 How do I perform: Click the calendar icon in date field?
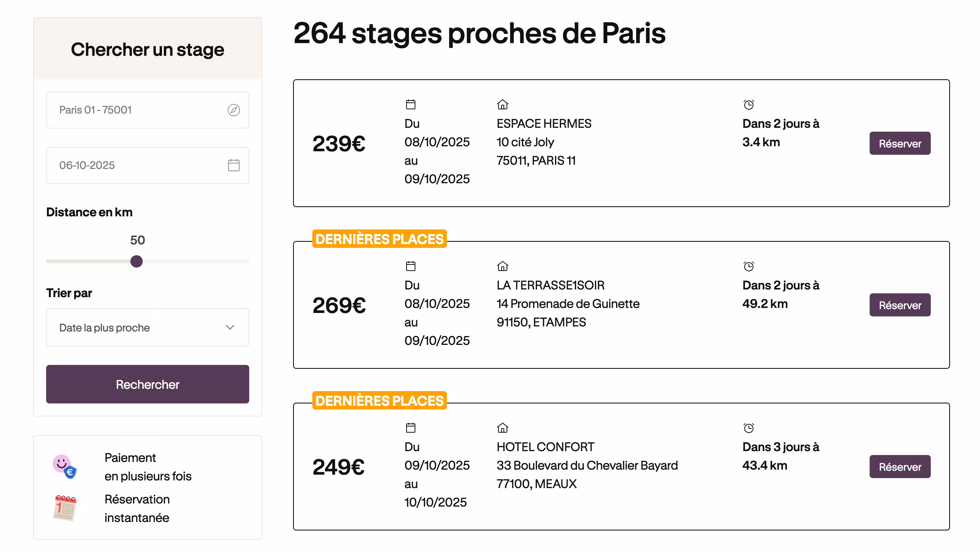pos(233,165)
